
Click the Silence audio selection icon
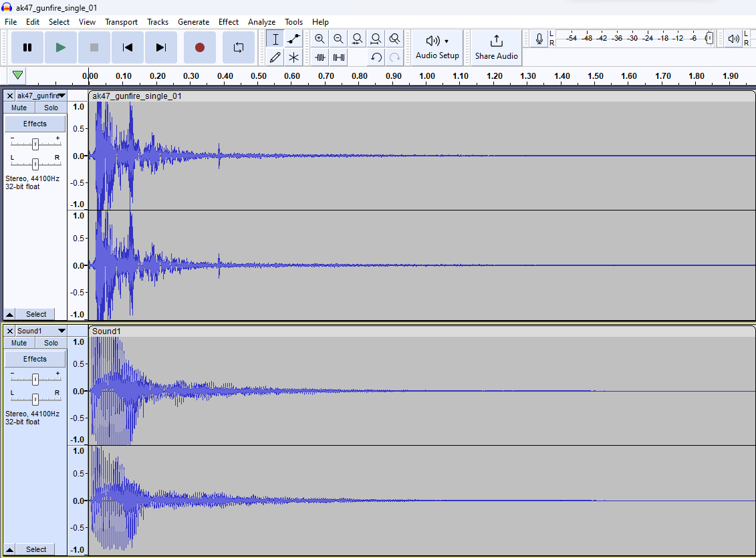click(339, 57)
